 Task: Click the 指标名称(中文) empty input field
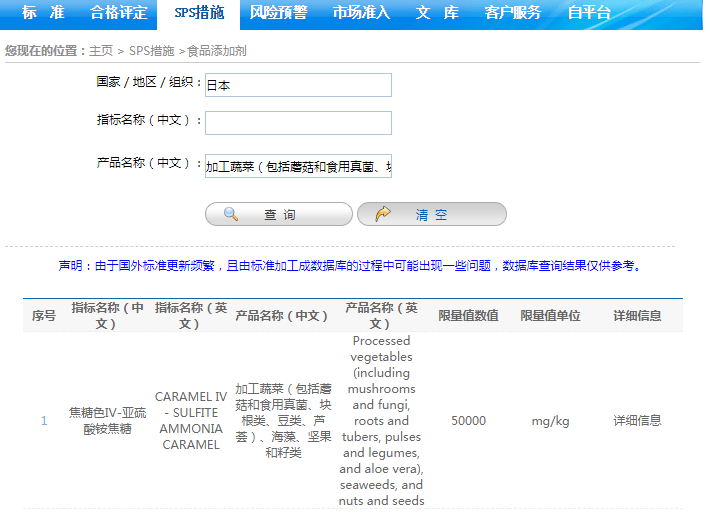point(298,123)
